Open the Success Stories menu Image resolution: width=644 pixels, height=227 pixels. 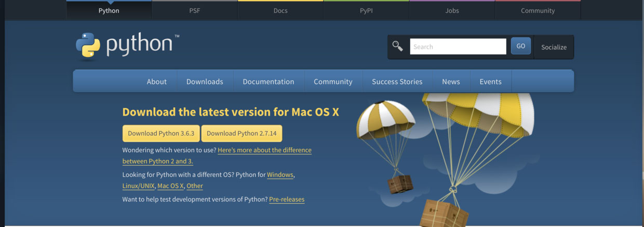pyautogui.click(x=397, y=81)
